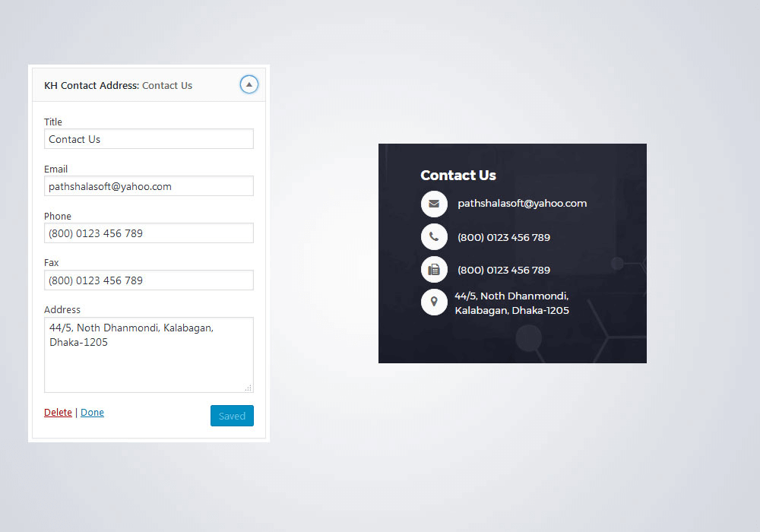Click the white circle holding the phone icon
The width and height of the screenshot is (760, 532).
pos(434,236)
